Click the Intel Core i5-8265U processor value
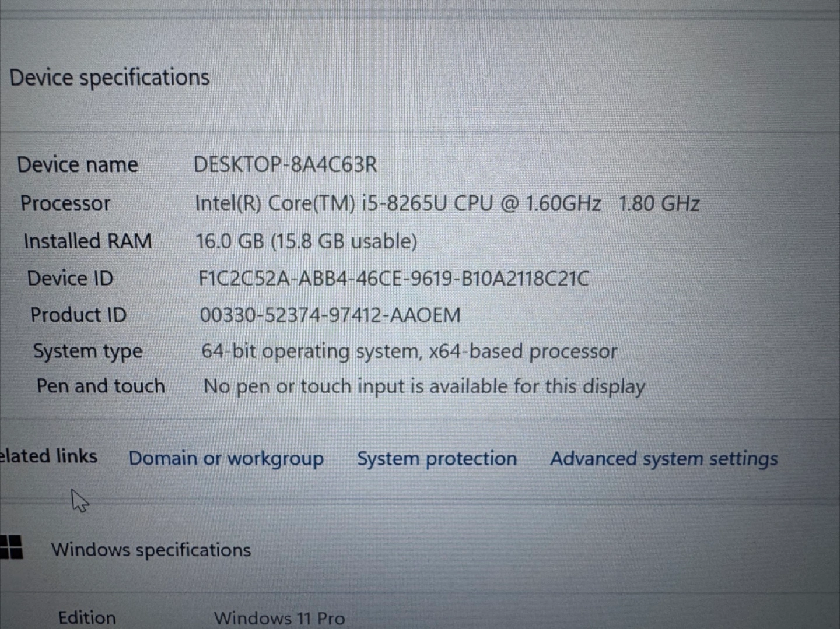 pos(447,203)
